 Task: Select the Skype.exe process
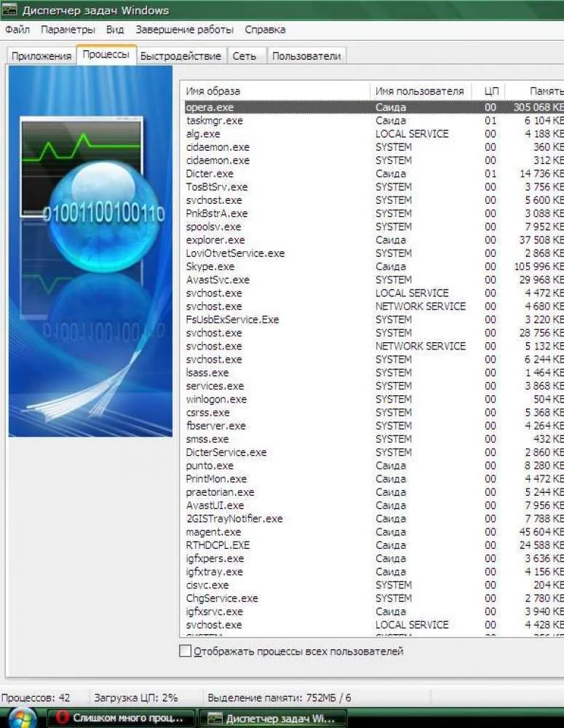pyautogui.click(x=374, y=266)
